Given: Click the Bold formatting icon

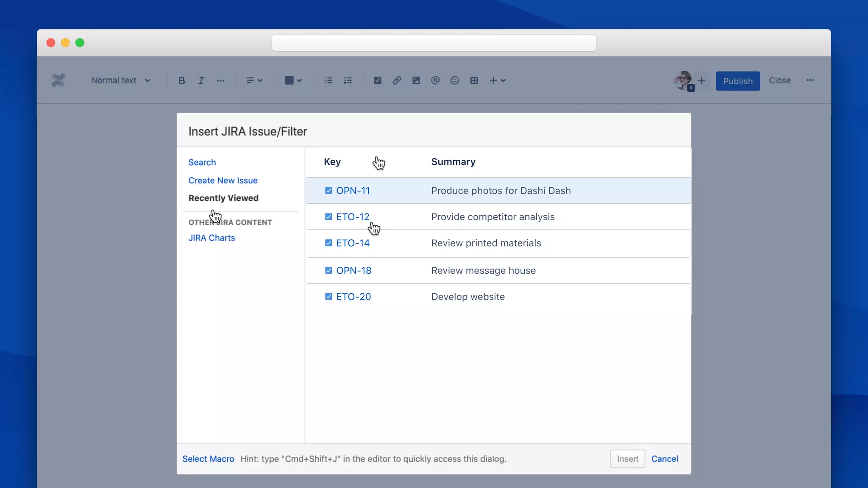Looking at the screenshot, I should 181,80.
